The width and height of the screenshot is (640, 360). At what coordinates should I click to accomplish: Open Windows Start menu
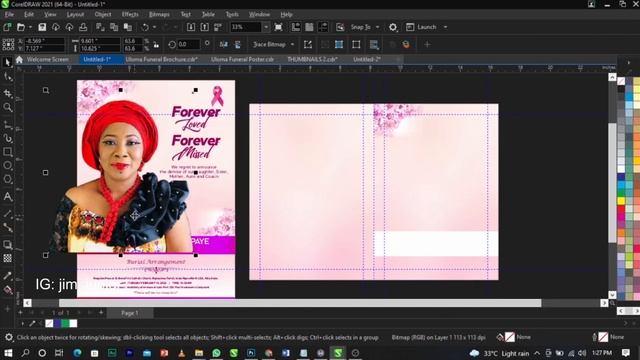click(8, 353)
